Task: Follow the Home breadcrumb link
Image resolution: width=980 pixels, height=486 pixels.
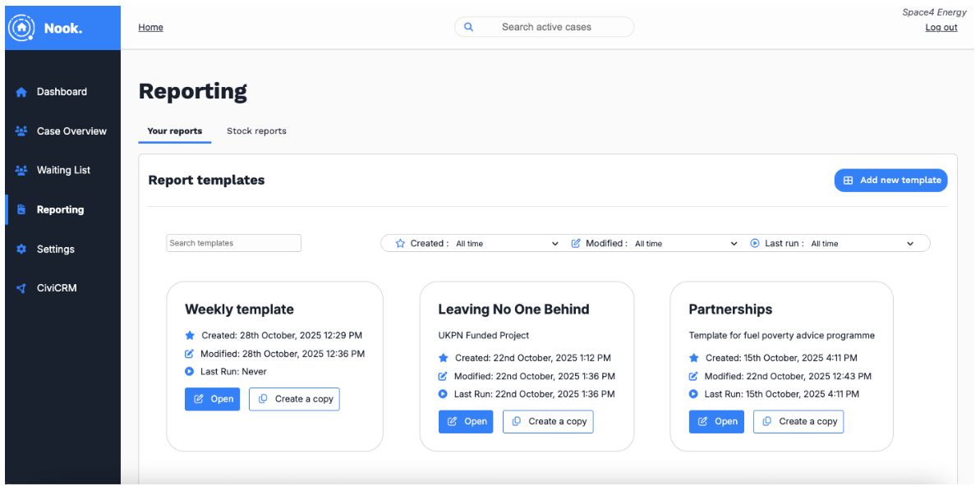Action: tap(150, 27)
